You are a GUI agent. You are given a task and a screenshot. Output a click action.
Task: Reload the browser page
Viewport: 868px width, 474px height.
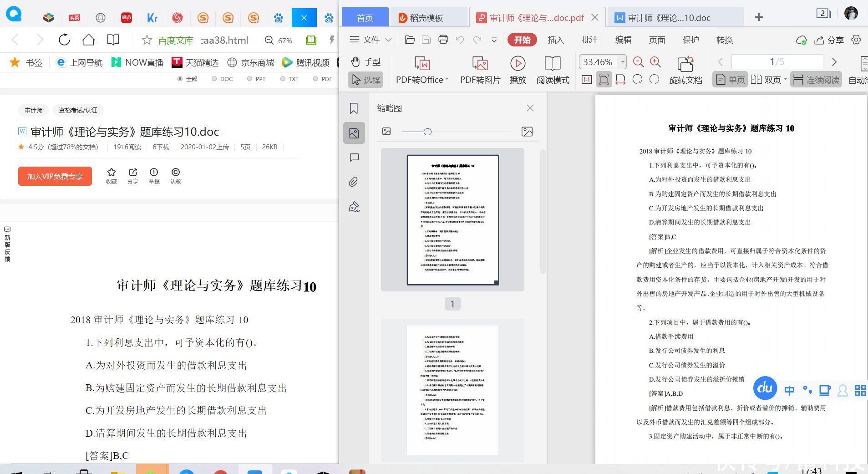pos(64,40)
